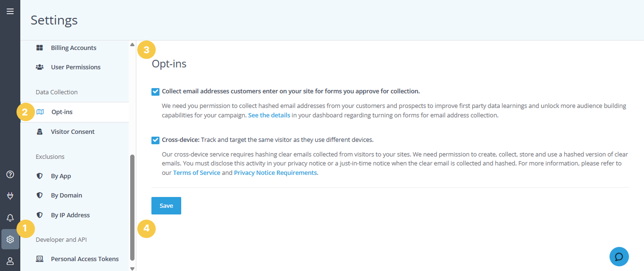
Task: Open the integrations plug icon
Action: (10, 196)
